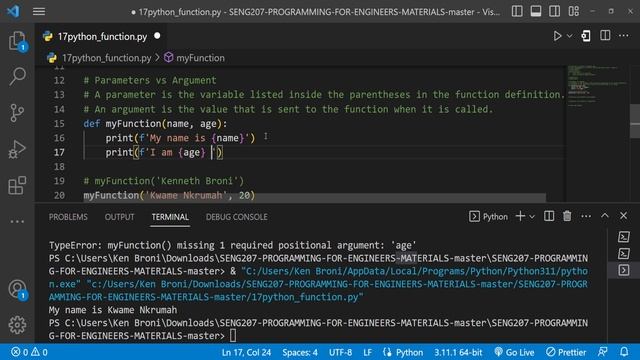
Task: Open changes compare icon in editor toolbar
Action: pos(586,36)
